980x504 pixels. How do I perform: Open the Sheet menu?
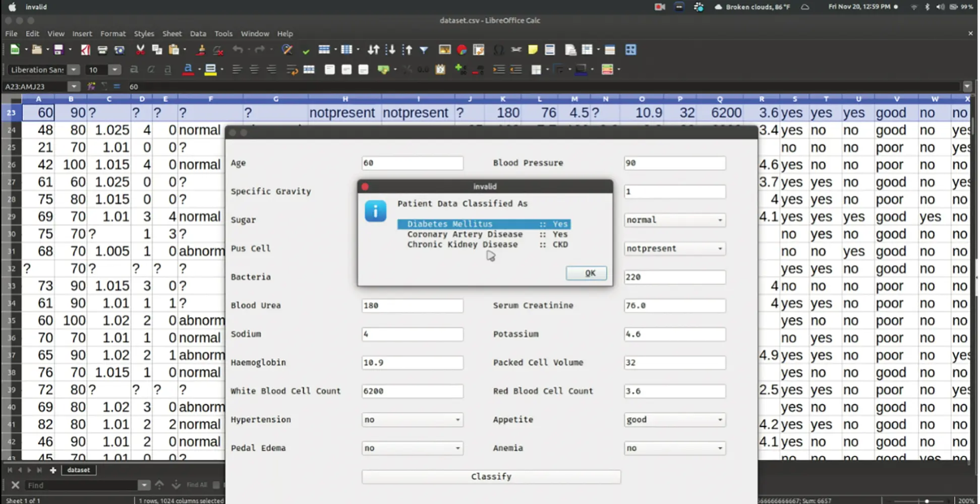click(172, 33)
